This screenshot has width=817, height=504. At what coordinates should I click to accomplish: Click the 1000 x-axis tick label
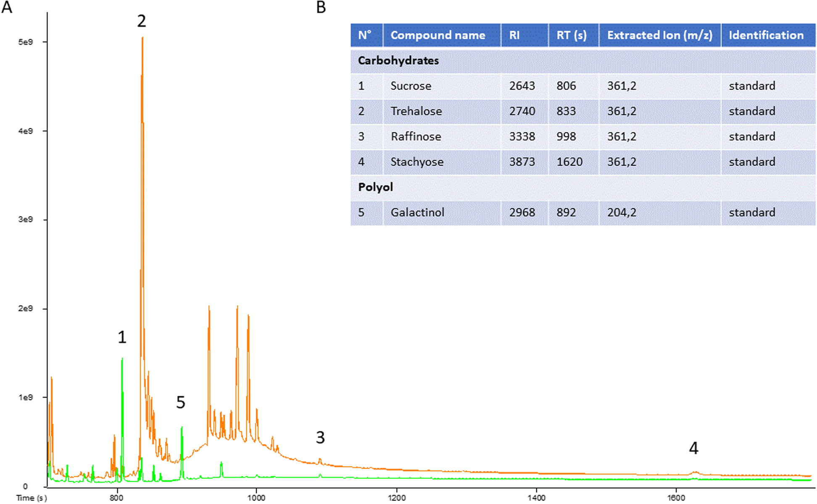(x=256, y=498)
